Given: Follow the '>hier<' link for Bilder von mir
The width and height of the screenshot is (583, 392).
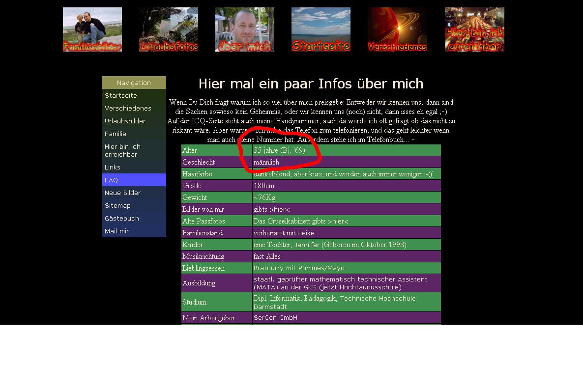Looking at the screenshot, I should 280,209.
